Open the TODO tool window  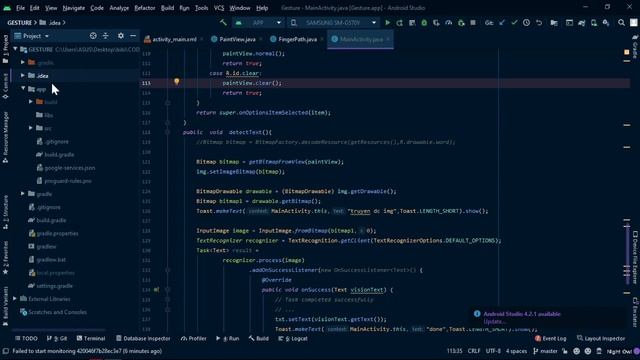[26, 338]
